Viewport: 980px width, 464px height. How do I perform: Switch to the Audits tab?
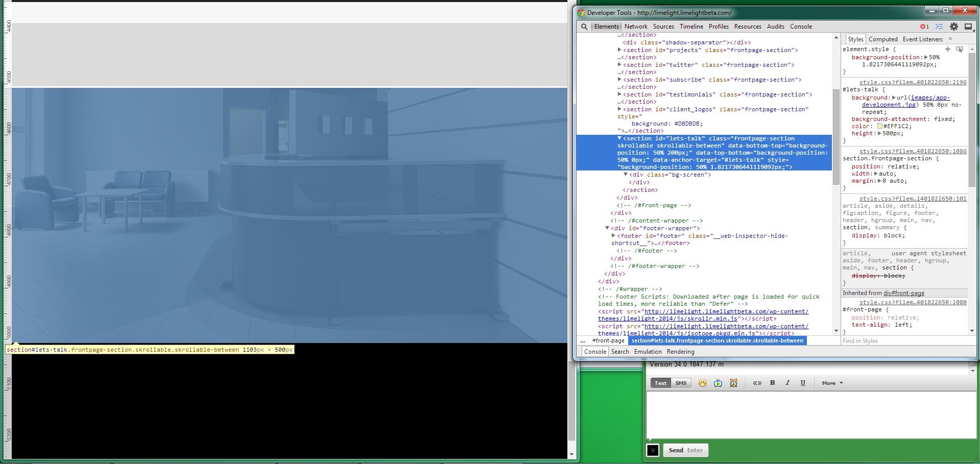776,27
